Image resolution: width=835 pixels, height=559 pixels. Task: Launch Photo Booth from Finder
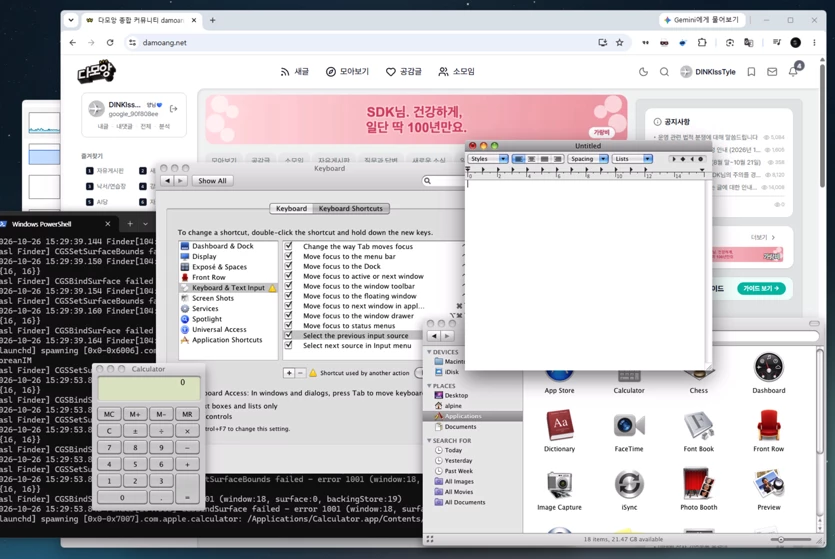pyautogui.click(x=699, y=484)
